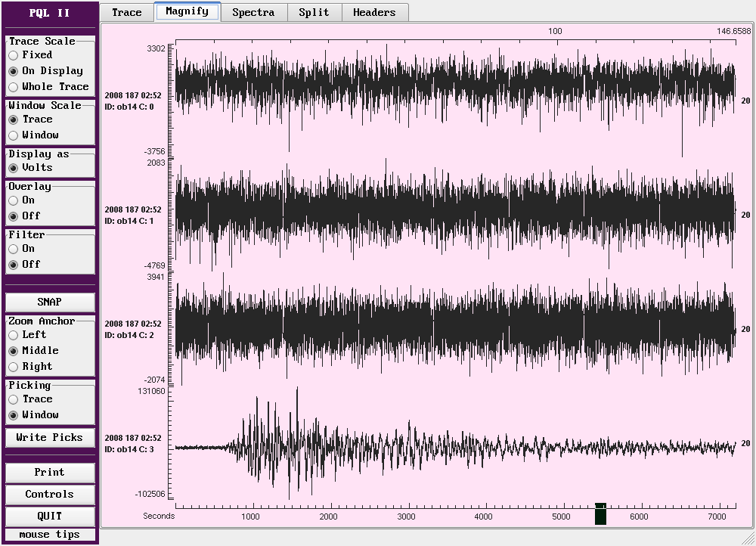Open the Controls panel

point(50,495)
